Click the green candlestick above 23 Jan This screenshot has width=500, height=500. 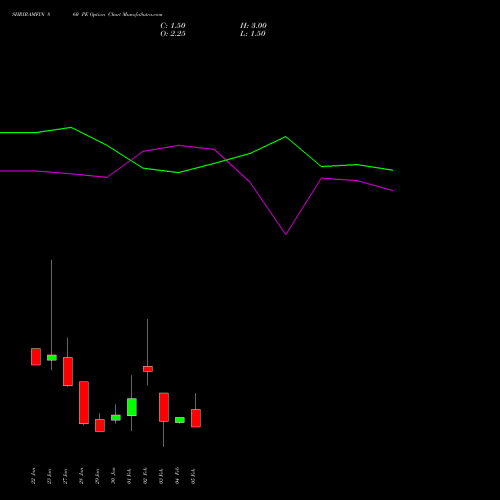pyautogui.click(x=52, y=358)
